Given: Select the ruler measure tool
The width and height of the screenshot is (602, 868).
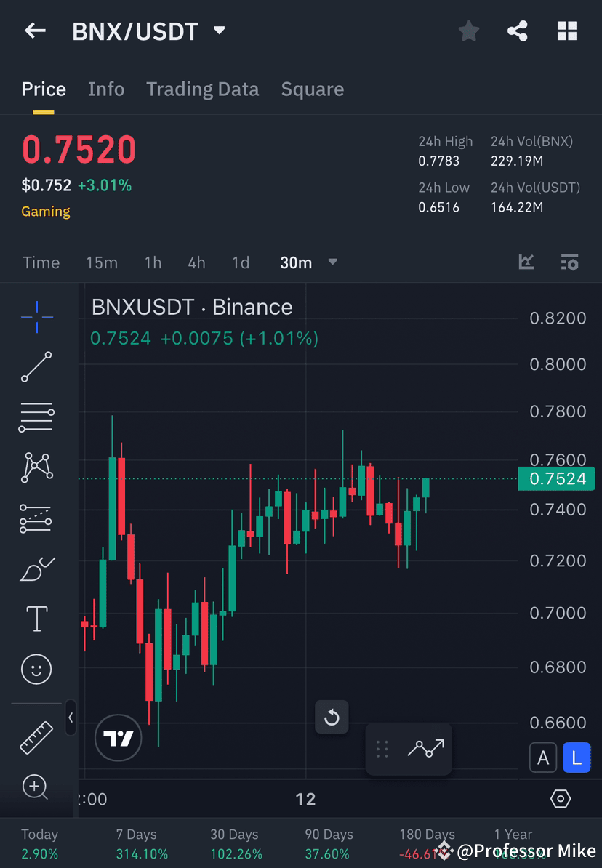Looking at the screenshot, I should pyautogui.click(x=36, y=736).
